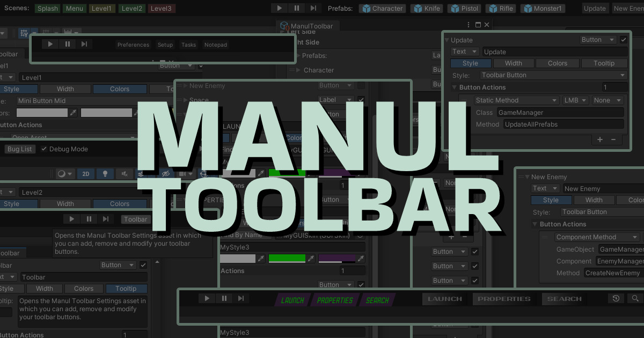The image size is (644, 338).
Task: Open the scene camera settings icon
Action: coord(185,174)
